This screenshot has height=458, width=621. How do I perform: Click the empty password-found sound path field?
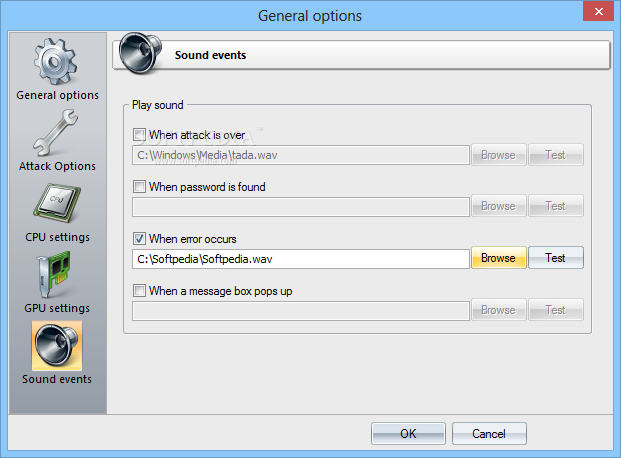click(301, 207)
